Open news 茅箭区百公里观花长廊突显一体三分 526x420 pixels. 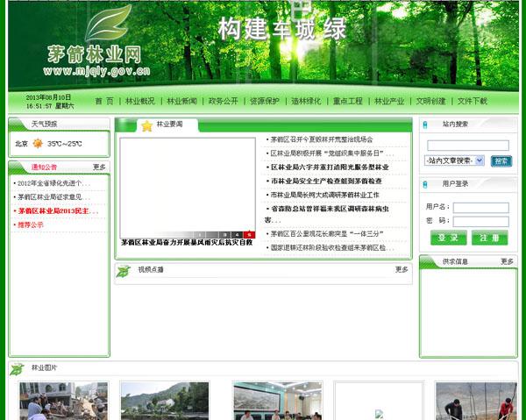pos(327,234)
